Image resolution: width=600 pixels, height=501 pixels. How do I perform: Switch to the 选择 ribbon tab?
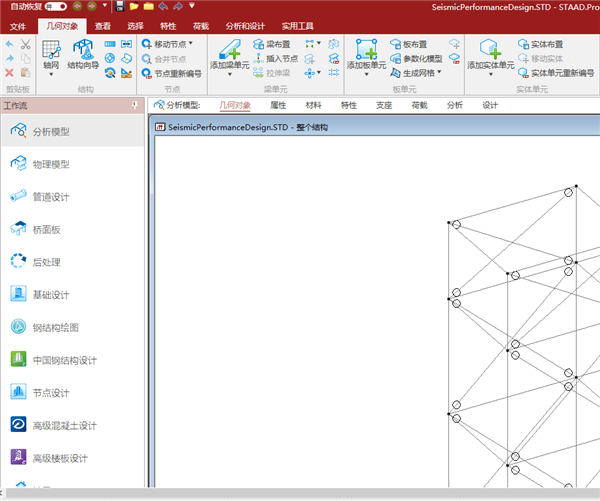[135, 26]
